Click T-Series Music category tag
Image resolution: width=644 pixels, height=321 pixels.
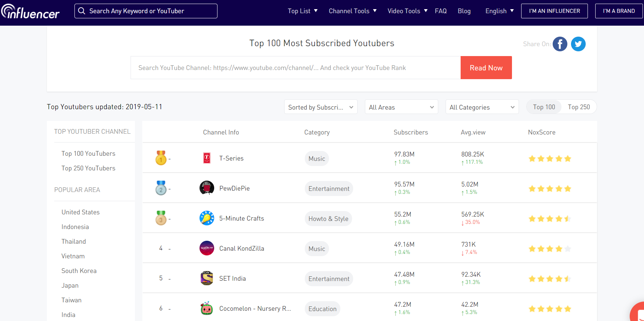[317, 159]
